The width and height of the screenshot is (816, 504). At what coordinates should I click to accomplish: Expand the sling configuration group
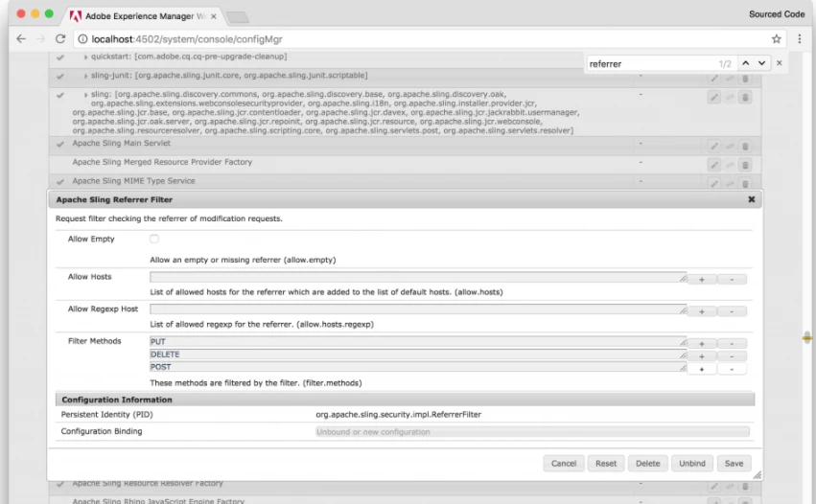coord(86,95)
